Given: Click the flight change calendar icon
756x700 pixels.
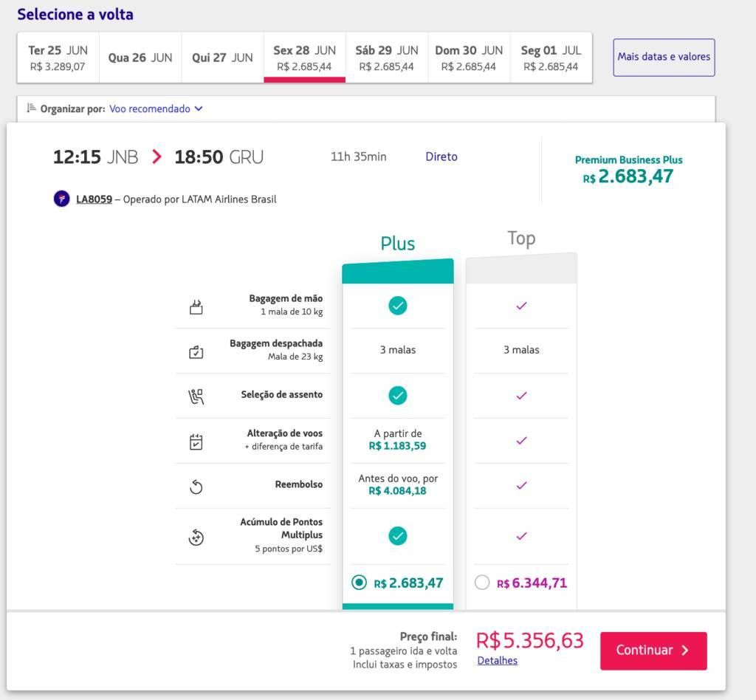Looking at the screenshot, I should pos(196,442).
